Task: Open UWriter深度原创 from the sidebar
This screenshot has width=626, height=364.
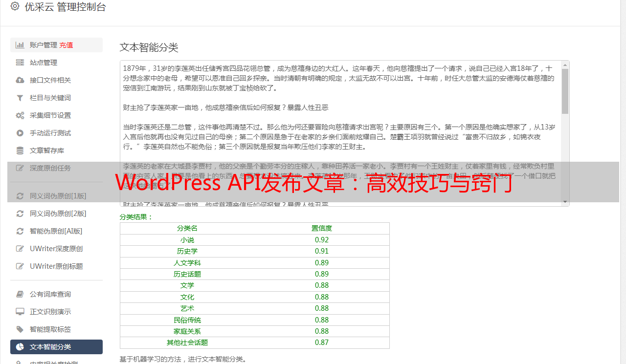Action: [x=56, y=249]
